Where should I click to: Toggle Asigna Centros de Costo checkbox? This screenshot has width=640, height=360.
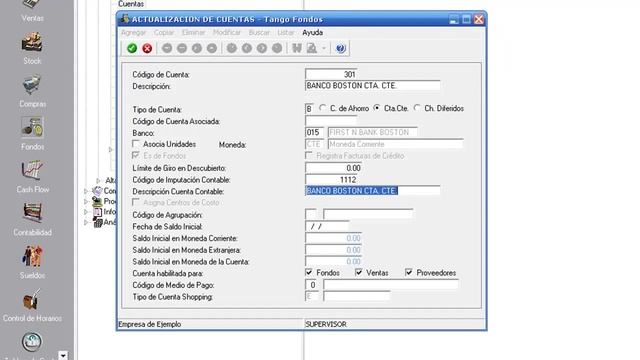point(136,202)
